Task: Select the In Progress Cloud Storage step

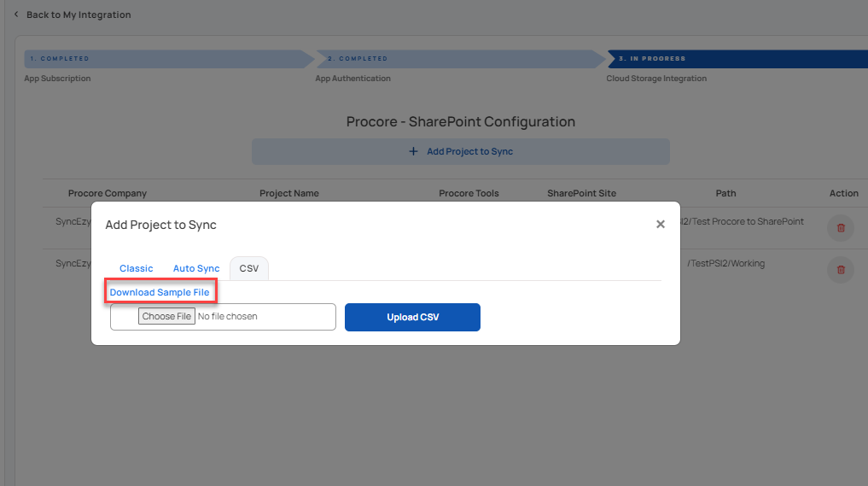Action: tap(737, 59)
